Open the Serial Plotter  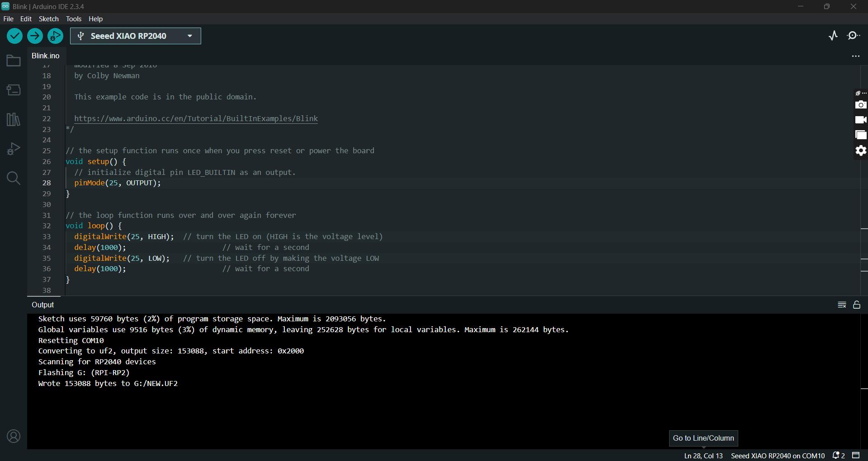pos(833,36)
